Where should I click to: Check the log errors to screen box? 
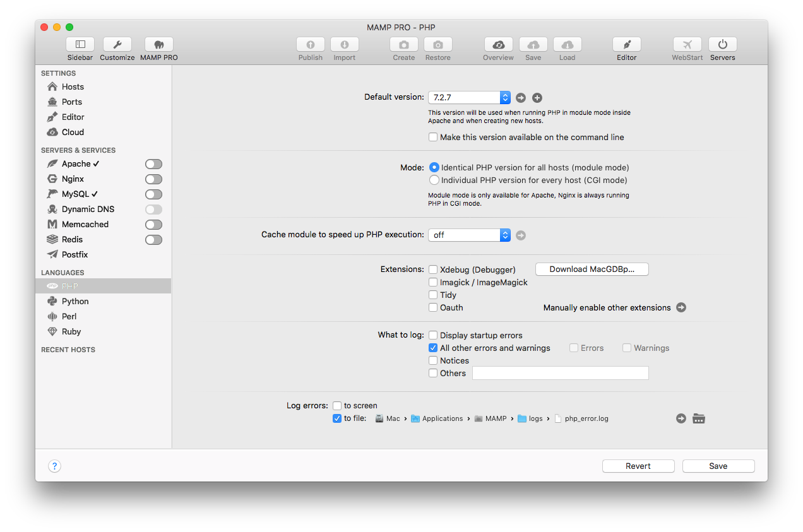337,406
